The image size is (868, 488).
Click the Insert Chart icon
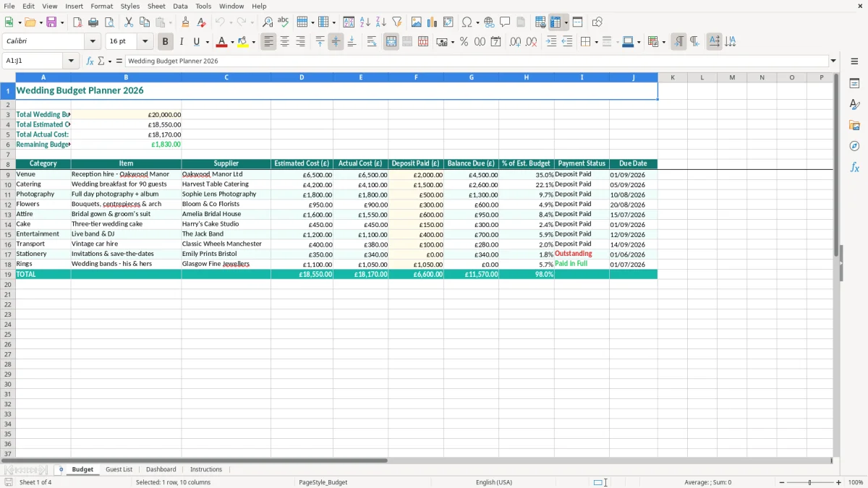point(433,22)
